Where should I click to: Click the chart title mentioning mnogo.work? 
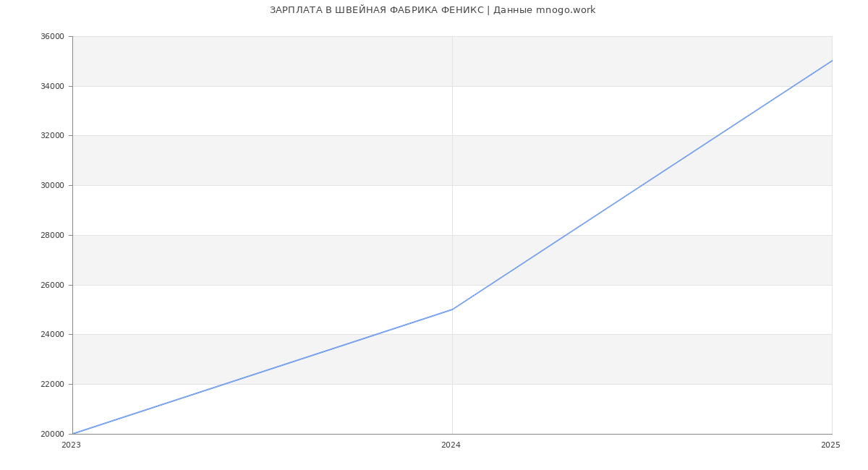(x=433, y=10)
